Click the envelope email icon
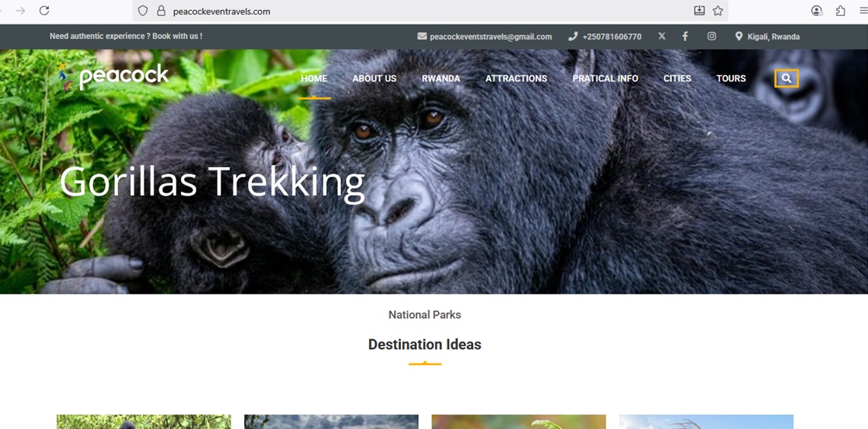Image resolution: width=868 pixels, height=429 pixels. pyautogui.click(x=421, y=36)
